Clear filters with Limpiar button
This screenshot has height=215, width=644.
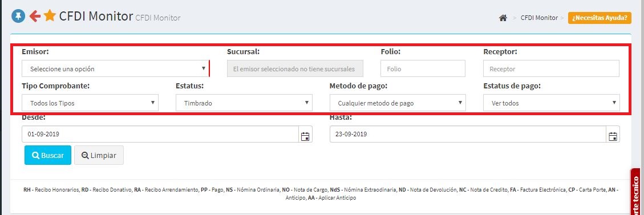click(99, 155)
